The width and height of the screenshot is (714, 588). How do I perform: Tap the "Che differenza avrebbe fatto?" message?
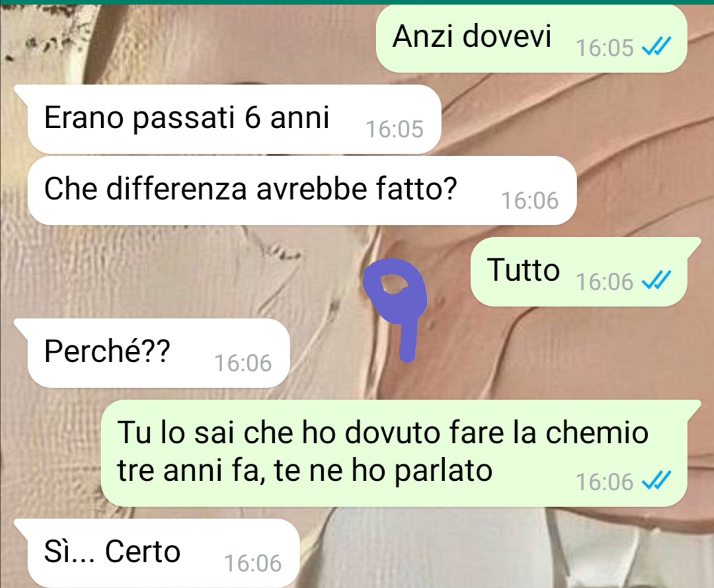301,190
